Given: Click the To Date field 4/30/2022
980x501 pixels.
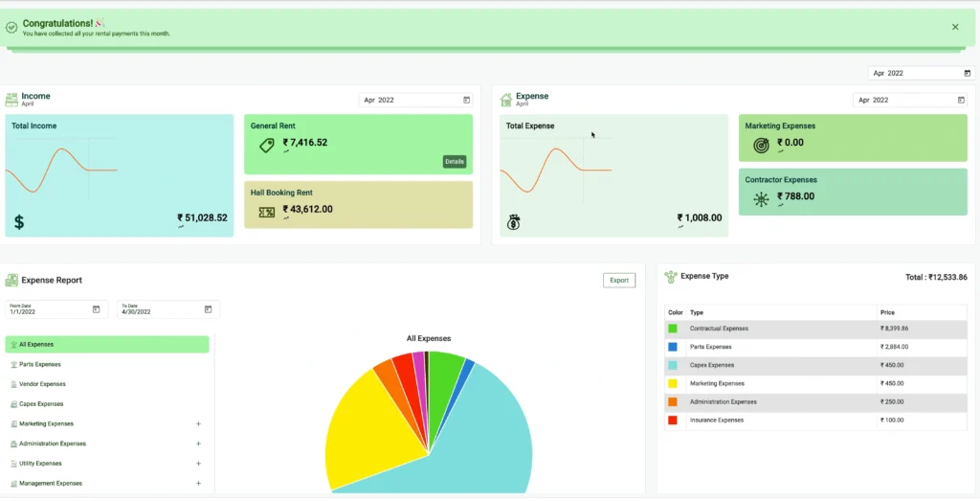Looking at the screenshot, I should click(168, 309).
